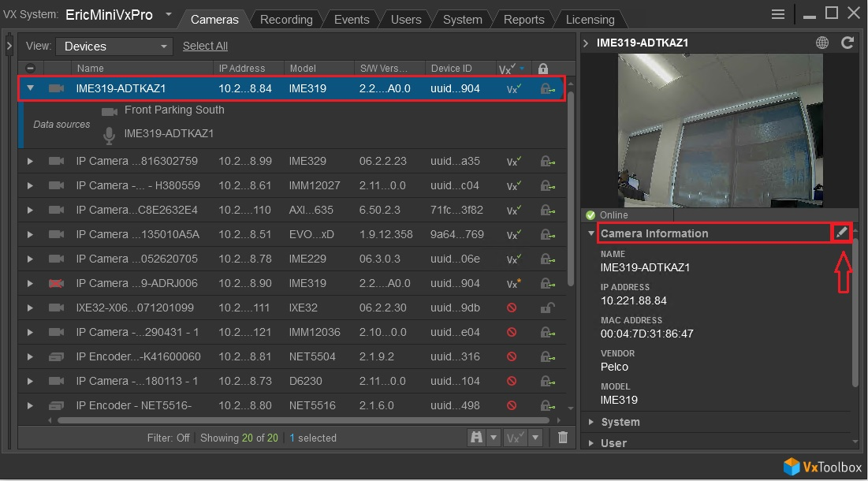Click Vx status icon for IME329 row

pos(513,161)
